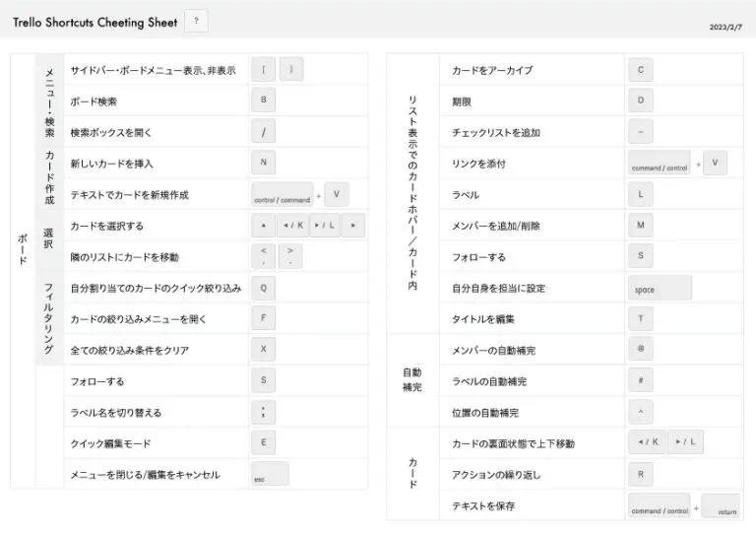Click the B key for board search

click(x=263, y=100)
